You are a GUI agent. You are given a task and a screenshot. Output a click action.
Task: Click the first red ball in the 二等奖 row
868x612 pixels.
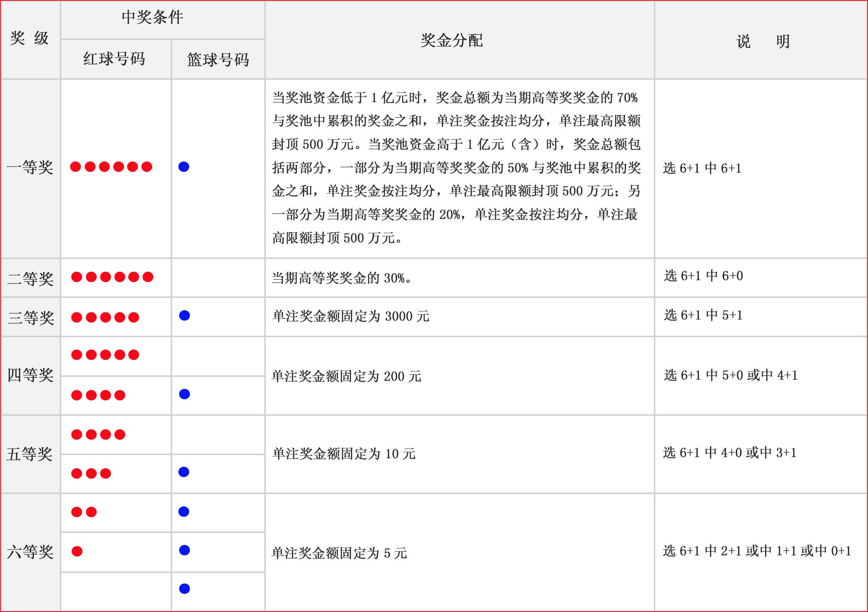tap(77, 277)
